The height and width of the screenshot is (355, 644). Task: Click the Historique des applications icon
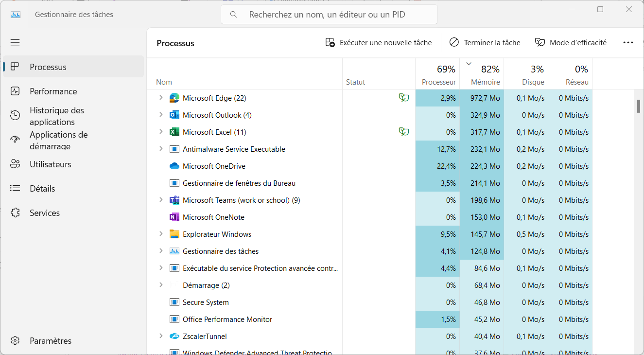click(15, 115)
